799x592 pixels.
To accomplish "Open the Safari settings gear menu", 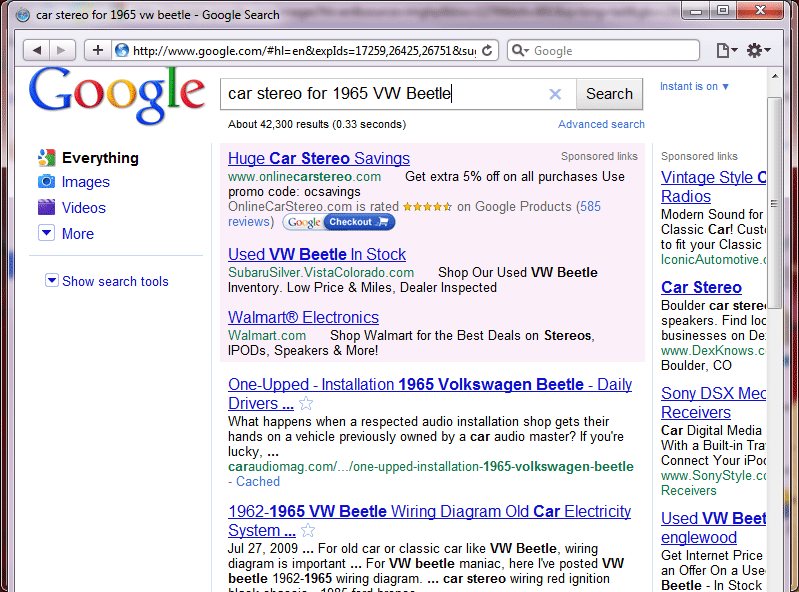I will point(758,50).
